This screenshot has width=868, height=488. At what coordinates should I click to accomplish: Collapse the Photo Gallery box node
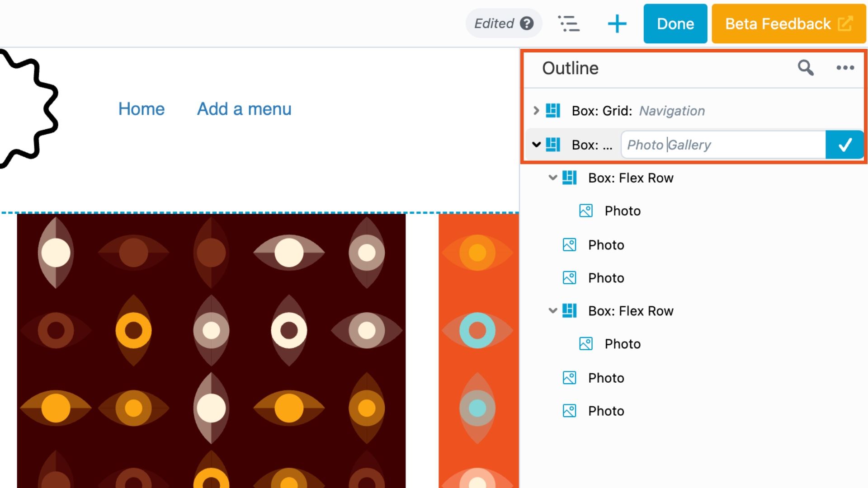click(536, 145)
